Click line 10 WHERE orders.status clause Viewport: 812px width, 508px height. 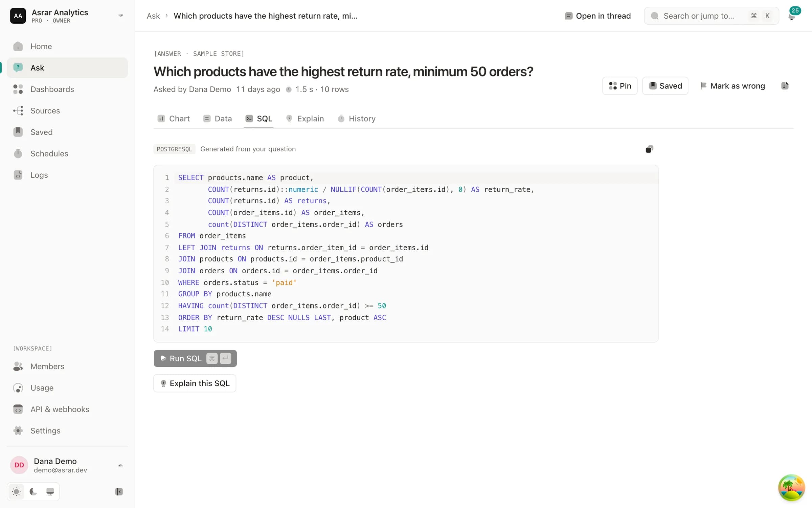tap(237, 282)
